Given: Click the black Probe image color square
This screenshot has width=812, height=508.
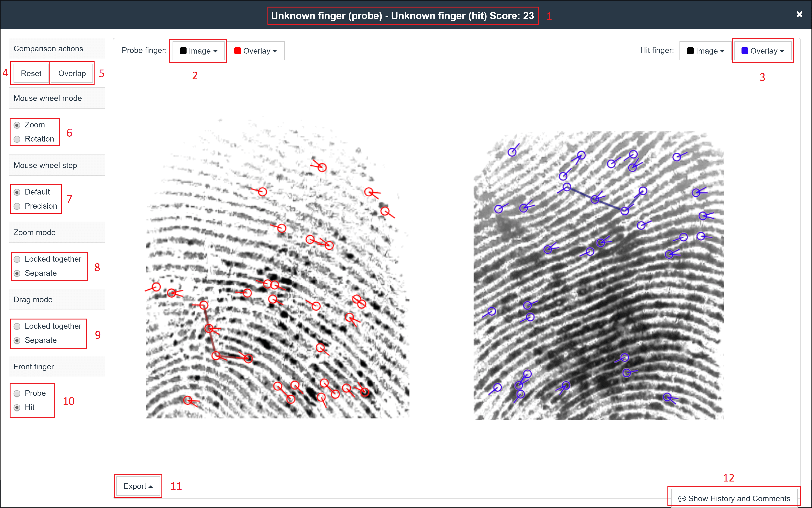Looking at the screenshot, I should (183, 51).
